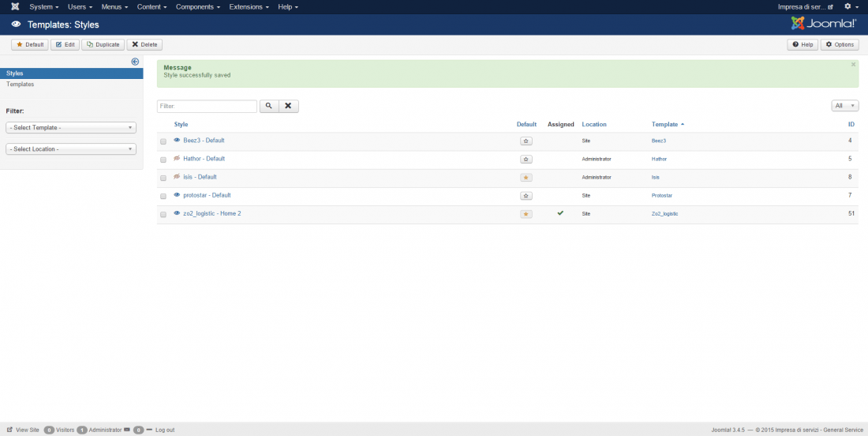Sort by the ID column header
The width and height of the screenshot is (868, 436).
[851, 124]
